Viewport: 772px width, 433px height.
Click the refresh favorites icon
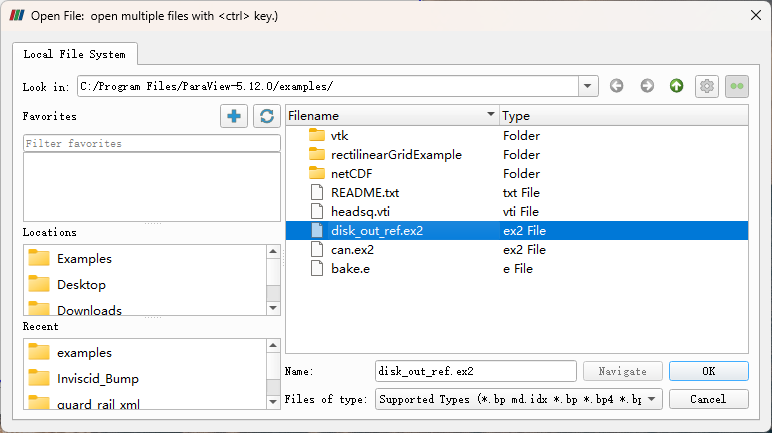coord(266,116)
